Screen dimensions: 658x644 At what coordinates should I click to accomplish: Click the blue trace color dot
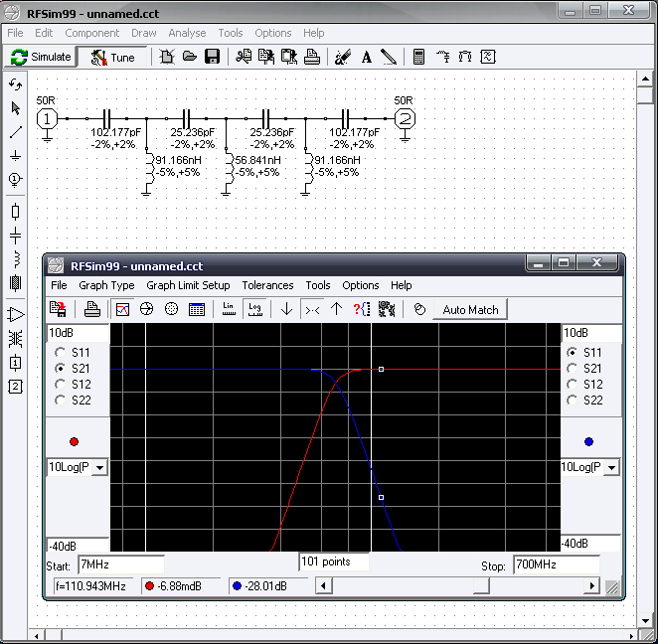pyautogui.click(x=588, y=441)
